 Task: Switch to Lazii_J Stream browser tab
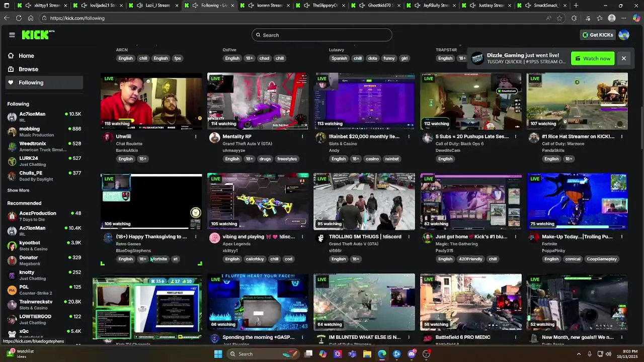(153, 6)
